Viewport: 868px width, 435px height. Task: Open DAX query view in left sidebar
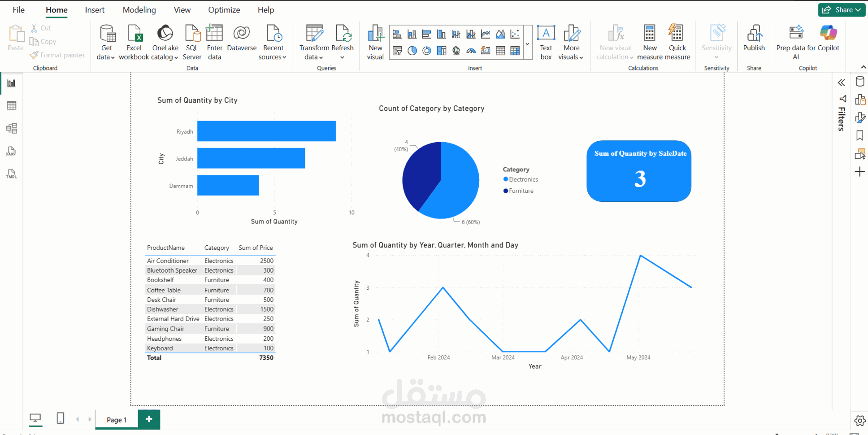pyautogui.click(x=12, y=151)
